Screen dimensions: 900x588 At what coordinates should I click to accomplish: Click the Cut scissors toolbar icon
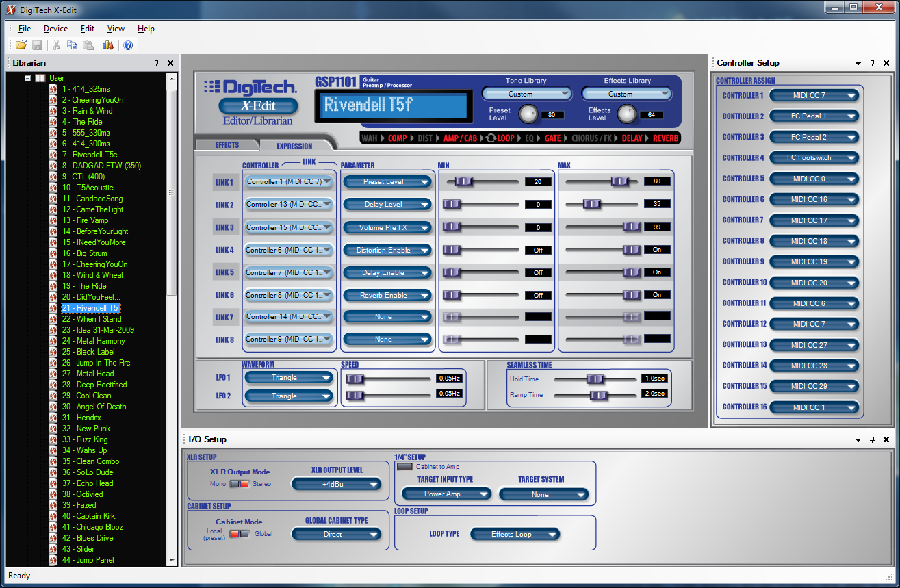pyautogui.click(x=57, y=45)
